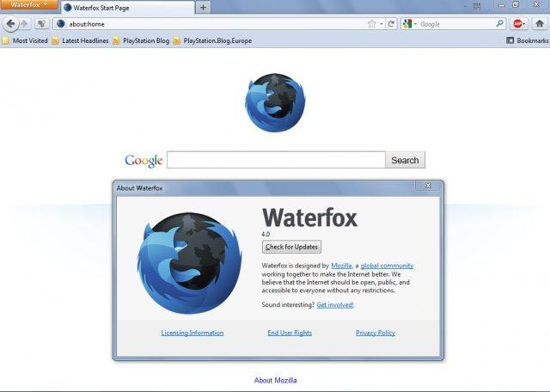Open the Adblock Plus stop sign icon
This screenshot has height=392, width=550.
click(x=518, y=24)
